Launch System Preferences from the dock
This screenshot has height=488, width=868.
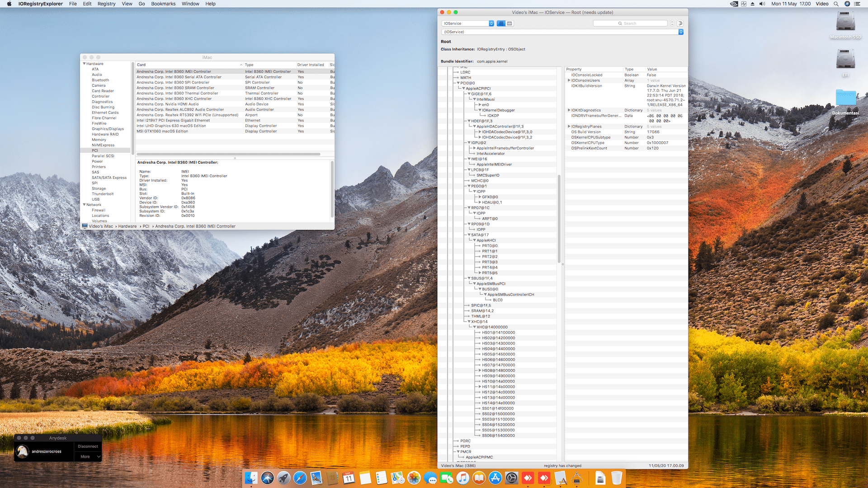[x=511, y=478]
